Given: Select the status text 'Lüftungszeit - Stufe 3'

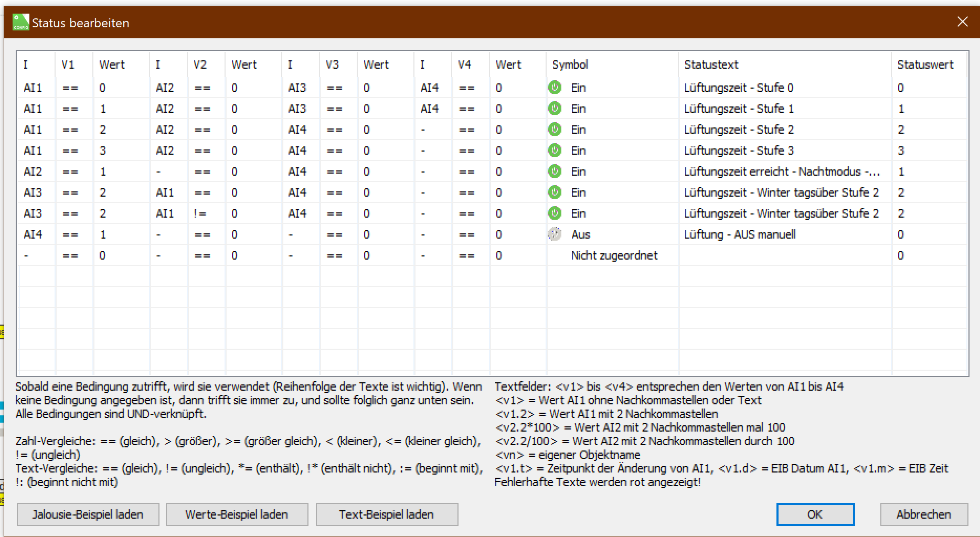Looking at the screenshot, I should [x=739, y=151].
